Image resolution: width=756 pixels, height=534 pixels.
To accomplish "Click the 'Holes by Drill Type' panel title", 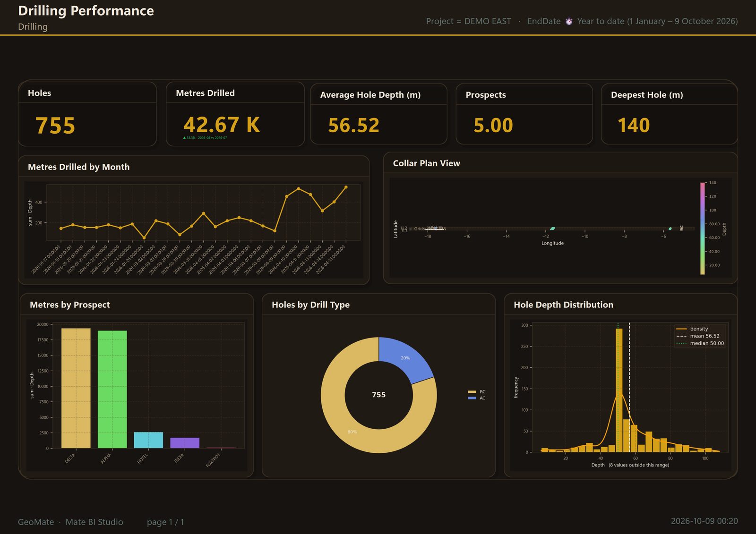I will [x=310, y=305].
